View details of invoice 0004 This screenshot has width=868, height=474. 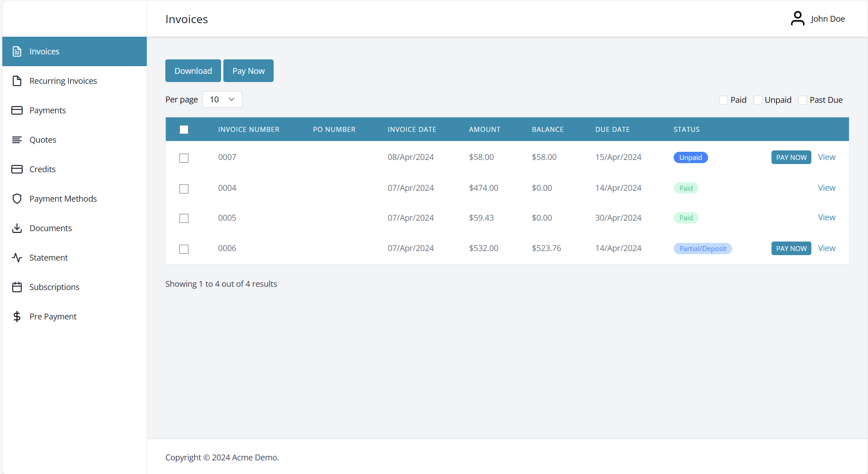(x=826, y=188)
